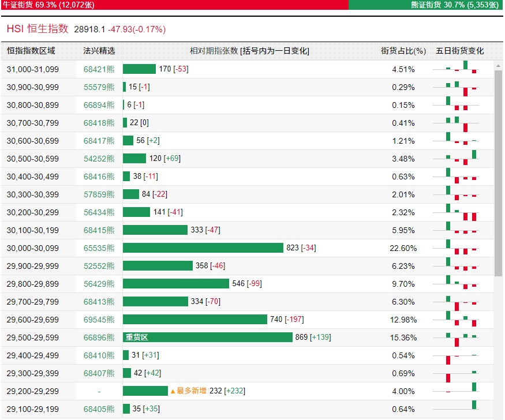The height and width of the screenshot is (420, 505).
Task: Click the range 30,900-30,999 cell
Action: coord(33,87)
